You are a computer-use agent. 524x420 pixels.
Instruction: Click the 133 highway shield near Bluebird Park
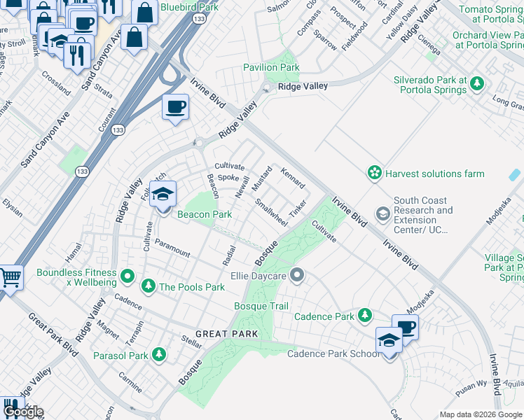point(199,19)
